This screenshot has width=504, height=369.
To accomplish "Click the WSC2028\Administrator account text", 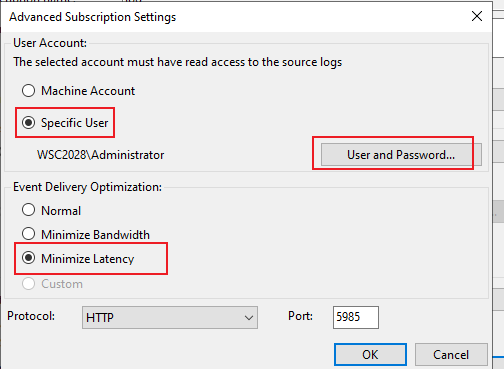I will click(101, 155).
